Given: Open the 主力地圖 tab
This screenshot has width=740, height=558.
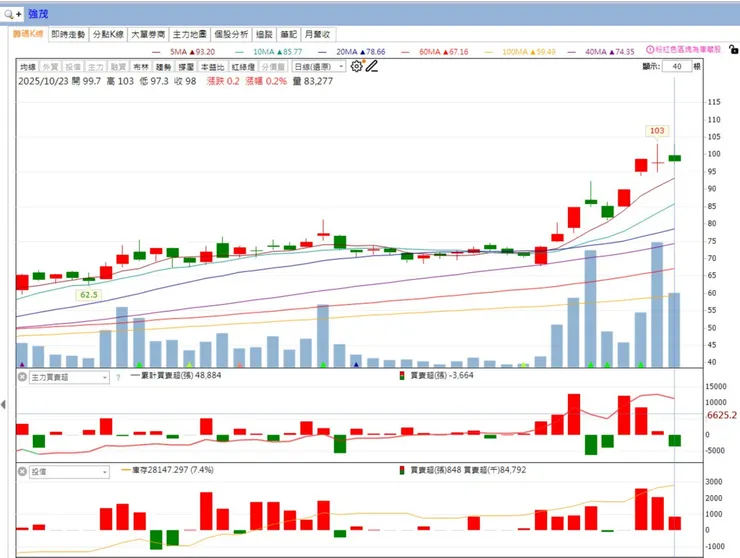Looking at the screenshot, I should click(x=190, y=34).
